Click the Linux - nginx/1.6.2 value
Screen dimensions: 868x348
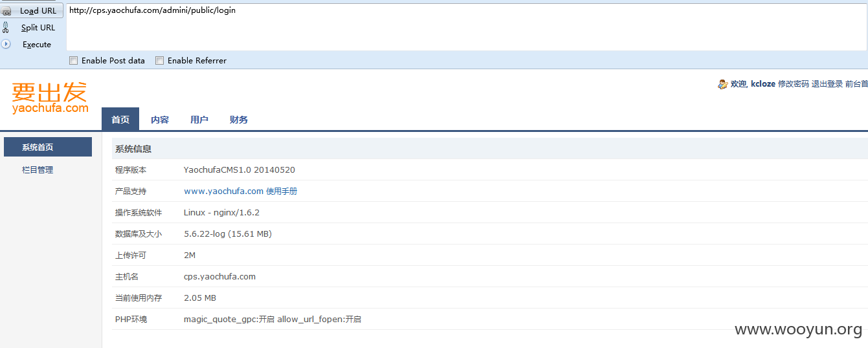221,212
